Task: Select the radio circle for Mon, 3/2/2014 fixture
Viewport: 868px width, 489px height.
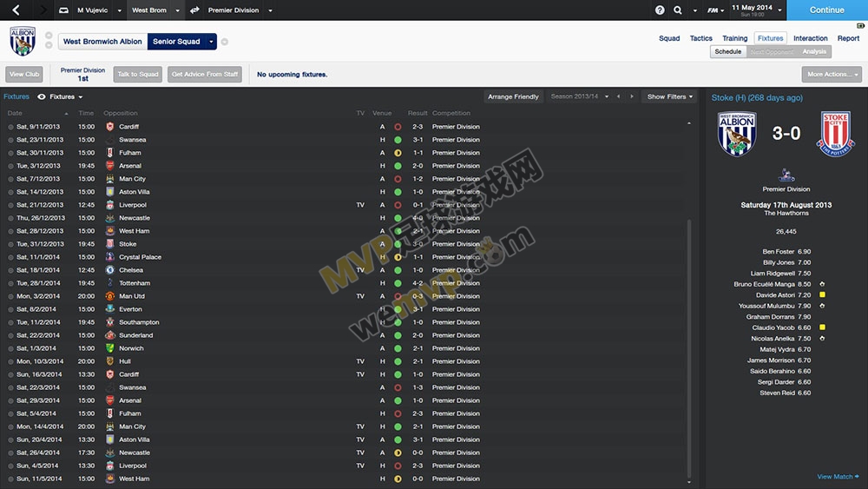Action: pyautogui.click(x=10, y=296)
